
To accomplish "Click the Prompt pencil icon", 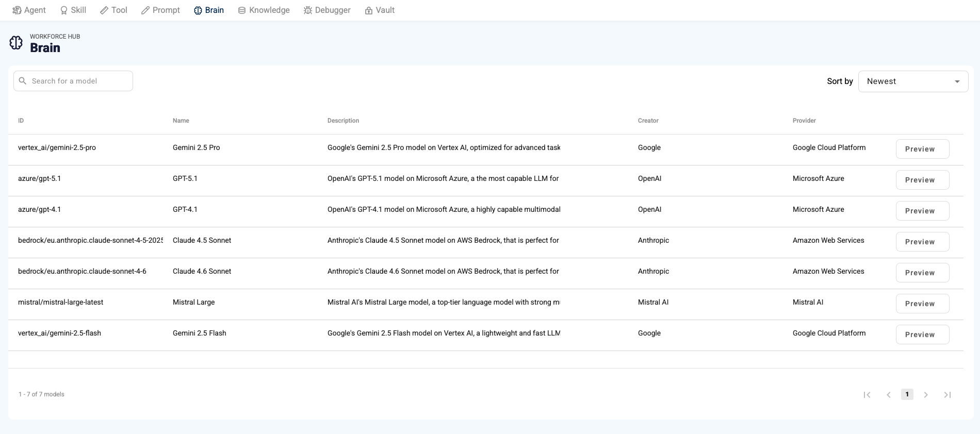I will coord(145,10).
